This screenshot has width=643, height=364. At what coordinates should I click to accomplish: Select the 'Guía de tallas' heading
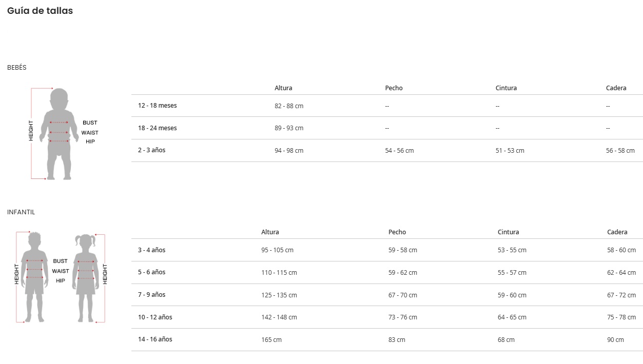(40, 11)
